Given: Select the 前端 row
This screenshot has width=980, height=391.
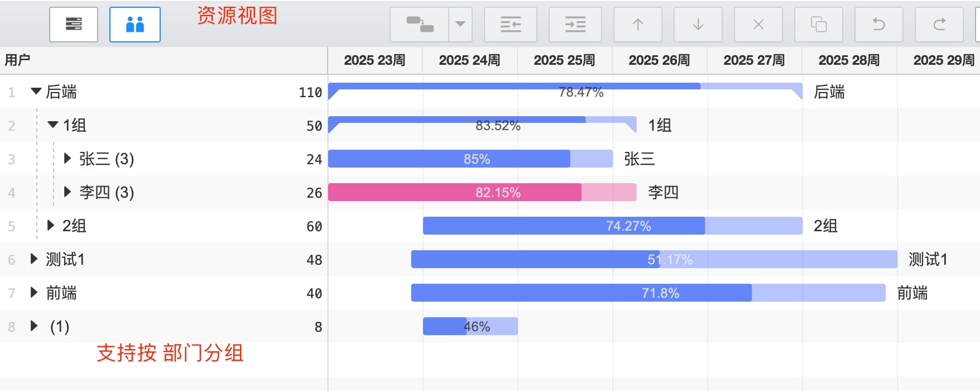Looking at the screenshot, I should [x=164, y=293].
